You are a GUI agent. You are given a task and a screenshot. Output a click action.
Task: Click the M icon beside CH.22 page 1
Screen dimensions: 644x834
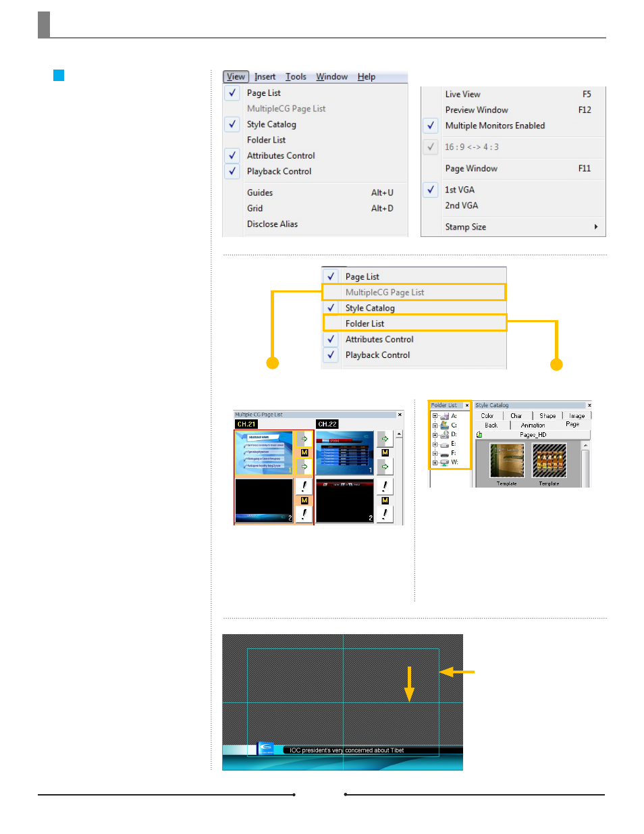[385, 452]
